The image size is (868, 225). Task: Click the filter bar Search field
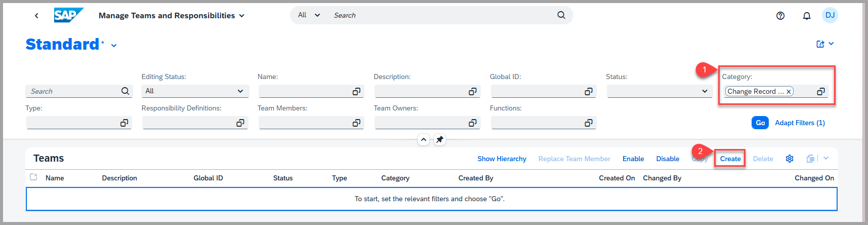[73, 91]
